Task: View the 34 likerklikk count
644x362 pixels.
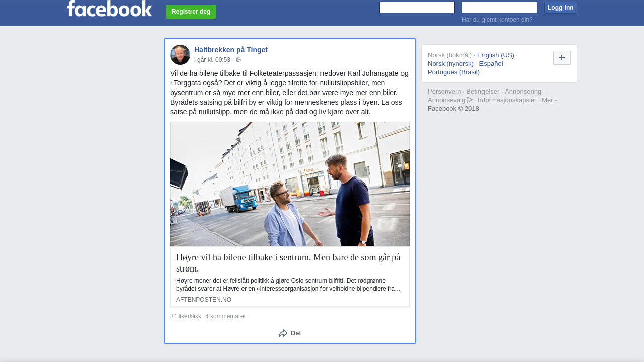Action: point(186,316)
